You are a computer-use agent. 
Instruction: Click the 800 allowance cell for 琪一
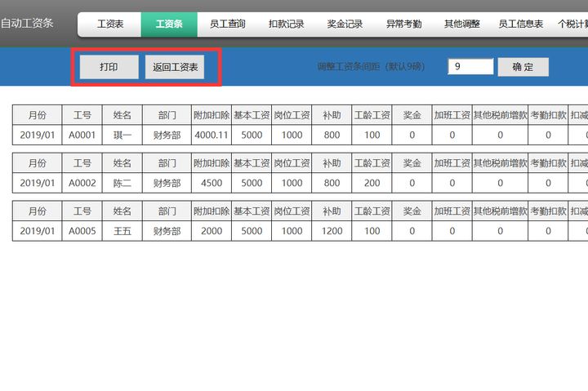(x=332, y=135)
